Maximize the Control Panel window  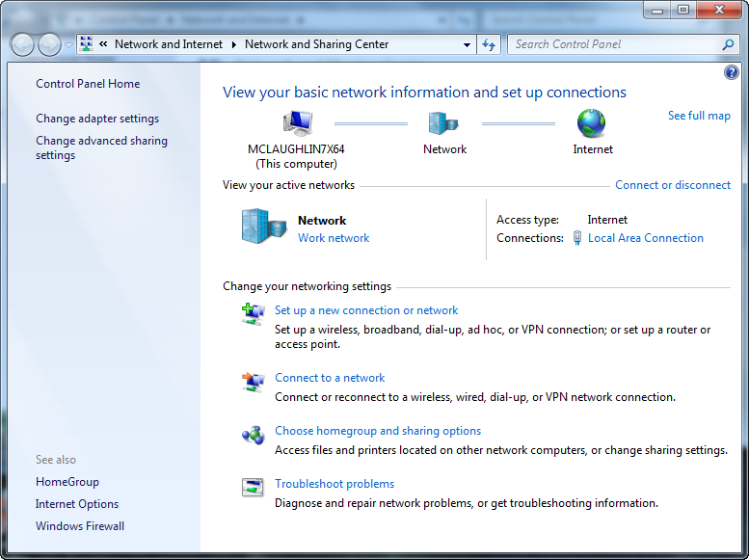(x=683, y=10)
